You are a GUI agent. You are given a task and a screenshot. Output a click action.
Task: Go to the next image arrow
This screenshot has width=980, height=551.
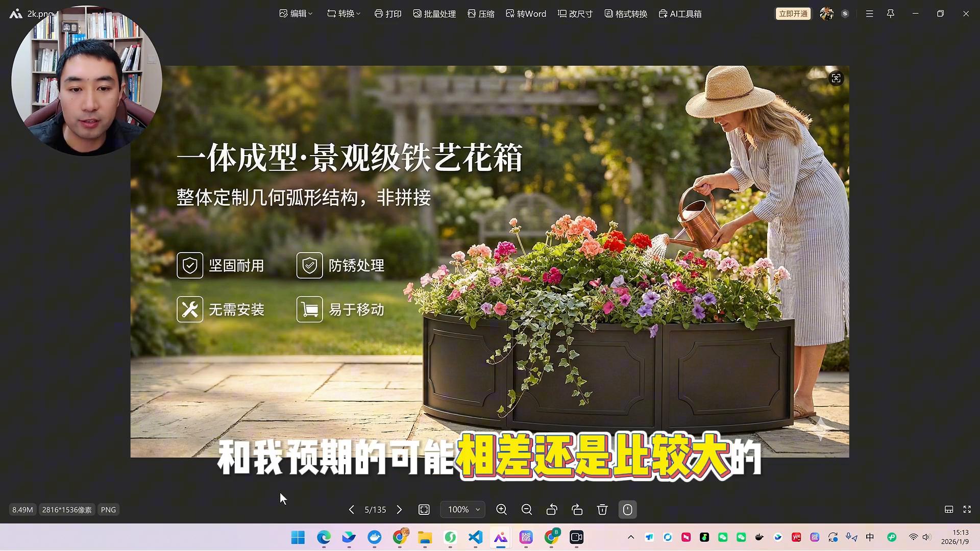click(399, 510)
